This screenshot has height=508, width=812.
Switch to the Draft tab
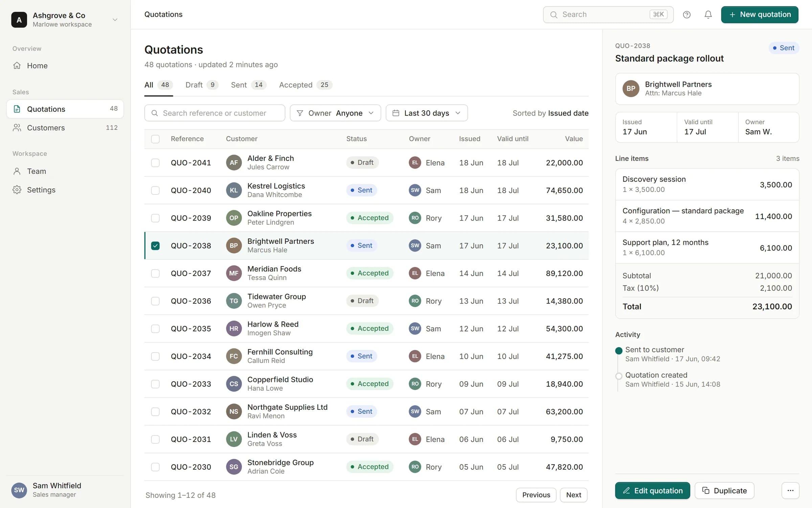click(202, 85)
